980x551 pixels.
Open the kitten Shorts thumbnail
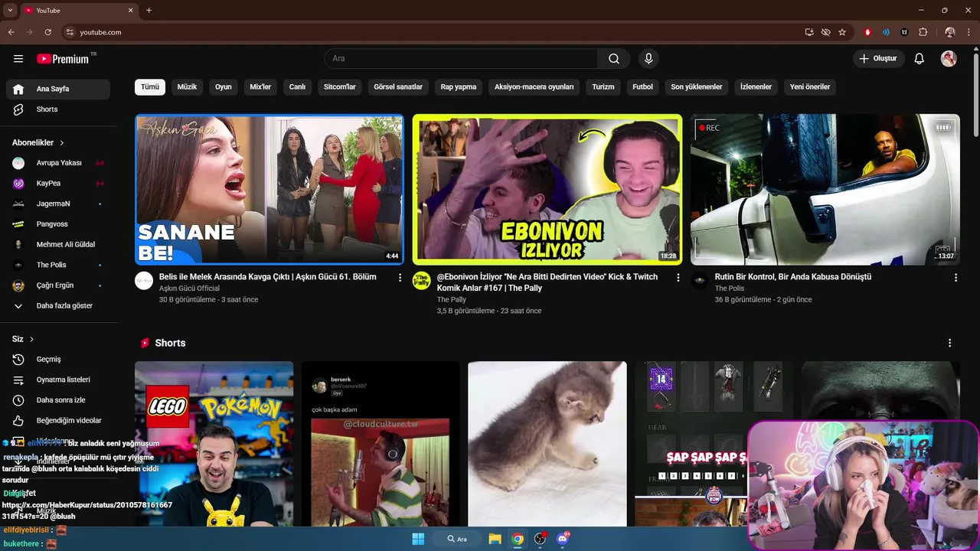coord(547,444)
